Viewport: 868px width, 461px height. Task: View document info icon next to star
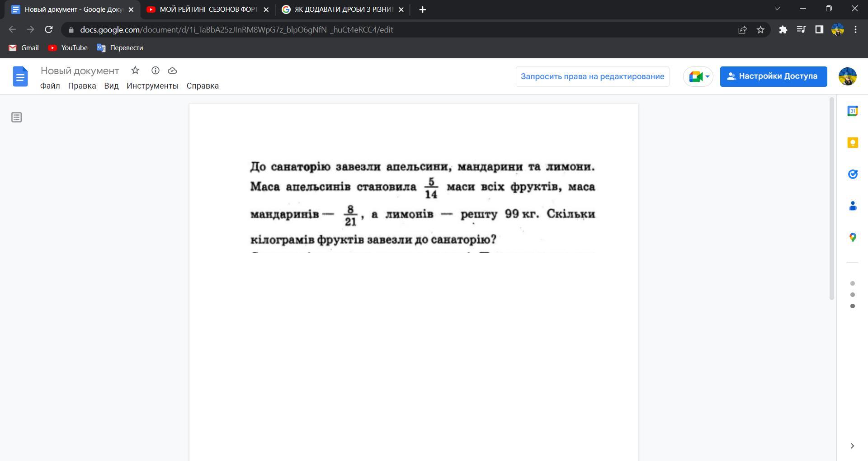pyautogui.click(x=156, y=71)
